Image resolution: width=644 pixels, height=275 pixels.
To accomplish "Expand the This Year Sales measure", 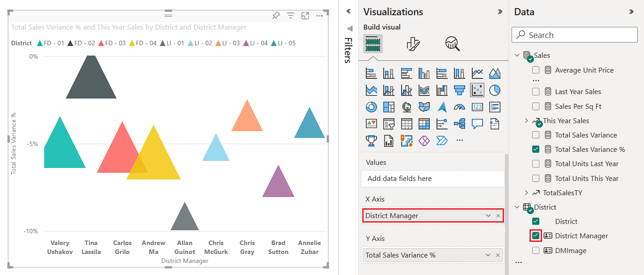I will click(526, 120).
